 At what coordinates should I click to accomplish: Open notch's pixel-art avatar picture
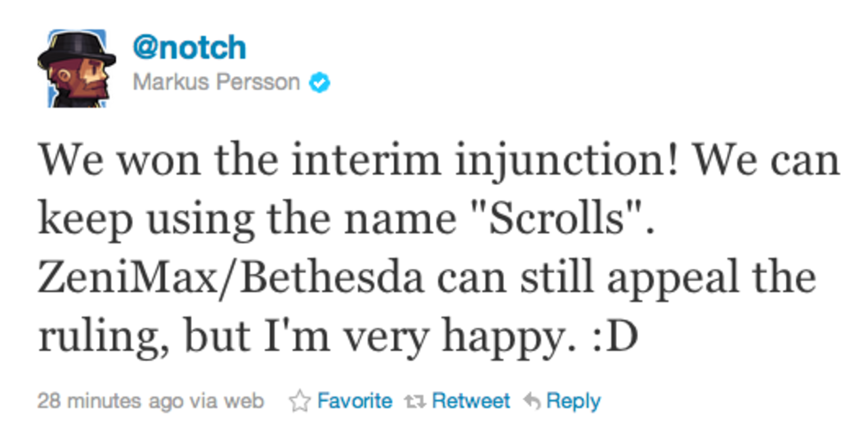(x=72, y=68)
